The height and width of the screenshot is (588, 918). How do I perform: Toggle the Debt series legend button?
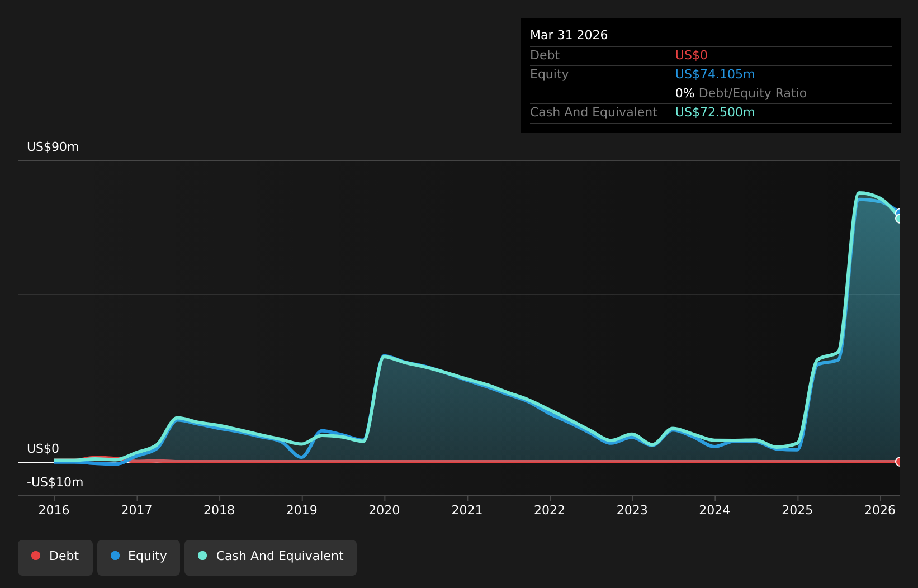click(x=55, y=557)
